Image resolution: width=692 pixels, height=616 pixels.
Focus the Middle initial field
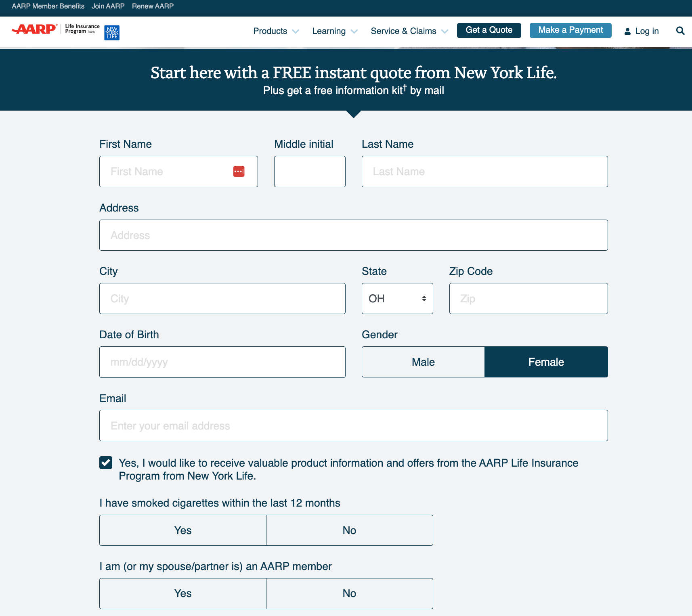[310, 172]
